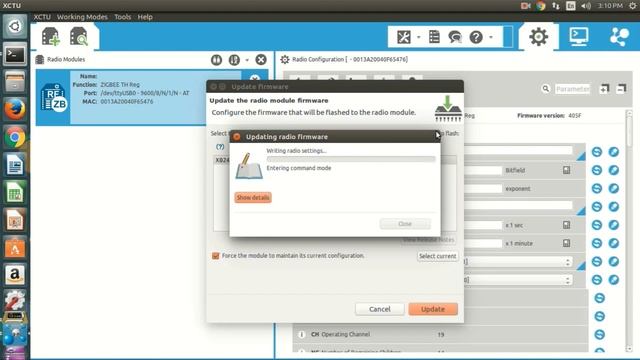Open Chrome from the Ubuntu launcher
Viewport: 640px width, 360px height.
coord(15,137)
